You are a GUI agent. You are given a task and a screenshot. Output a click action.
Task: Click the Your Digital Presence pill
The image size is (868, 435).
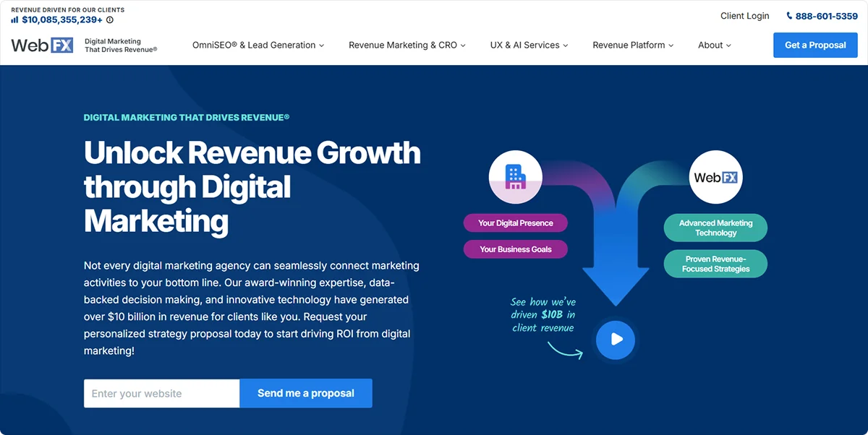pos(515,223)
